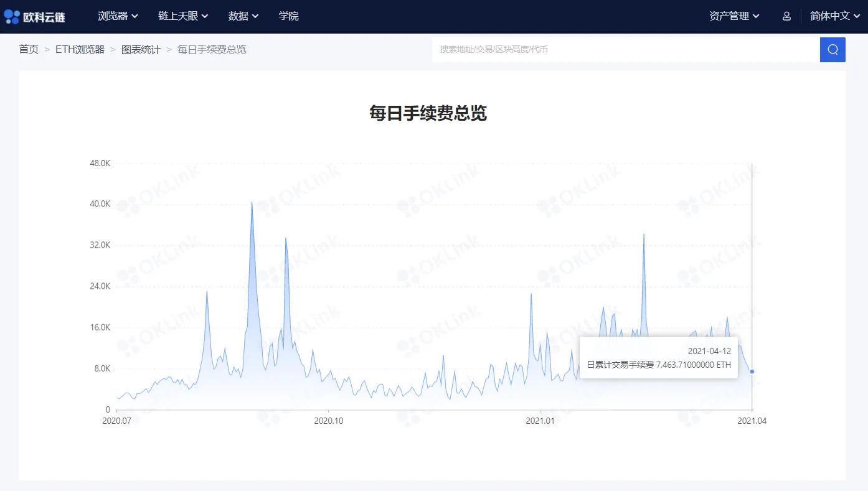Click the tooltip showing 7,463.71 ETH fees
This screenshot has height=491, width=868.
tap(658, 357)
